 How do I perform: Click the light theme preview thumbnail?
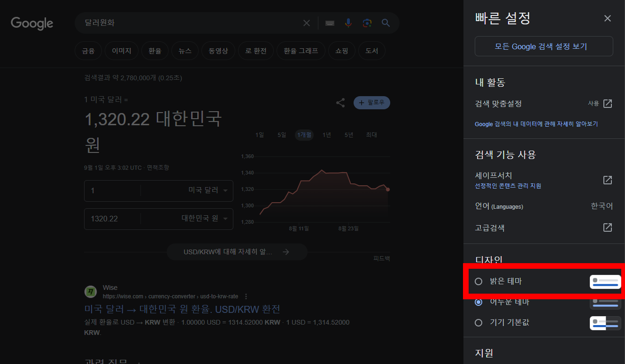coord(605,281)
